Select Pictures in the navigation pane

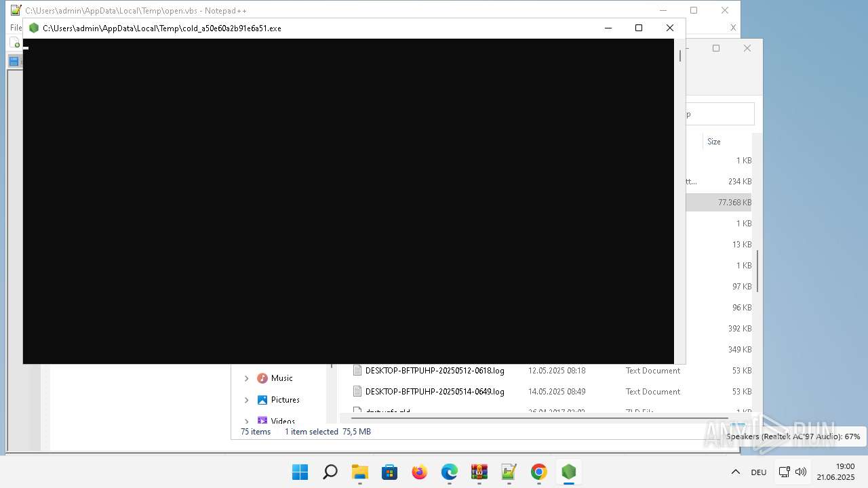285,400
